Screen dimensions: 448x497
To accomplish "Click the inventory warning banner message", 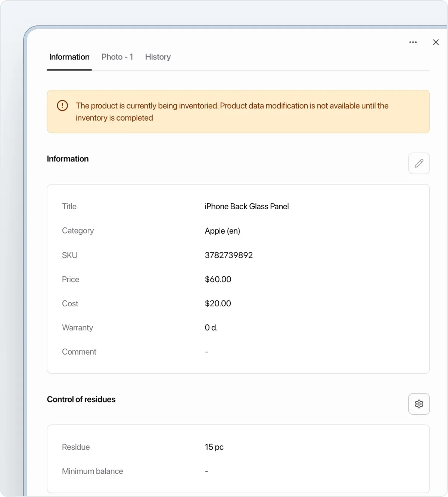I will coord(232,112).
